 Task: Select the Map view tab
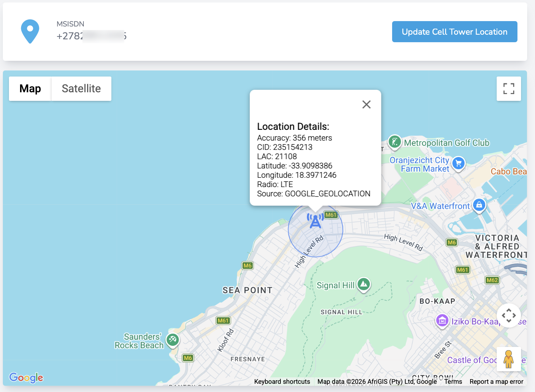(30, 89)
